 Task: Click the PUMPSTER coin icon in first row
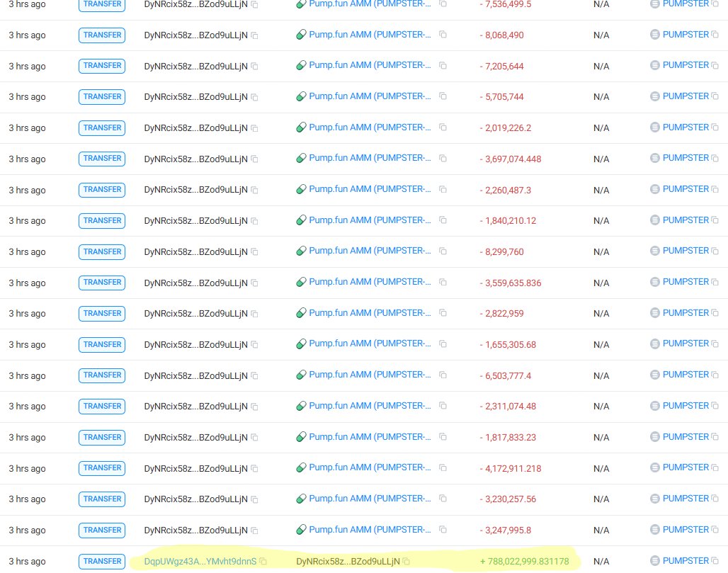(655, 4)
